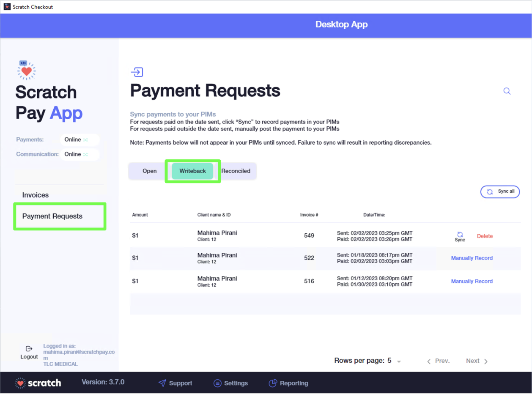Click the Sync payments to your PIMs subtitle
Image resolution: width=532 pixels, height=394 pixels.
click(173, 114)
